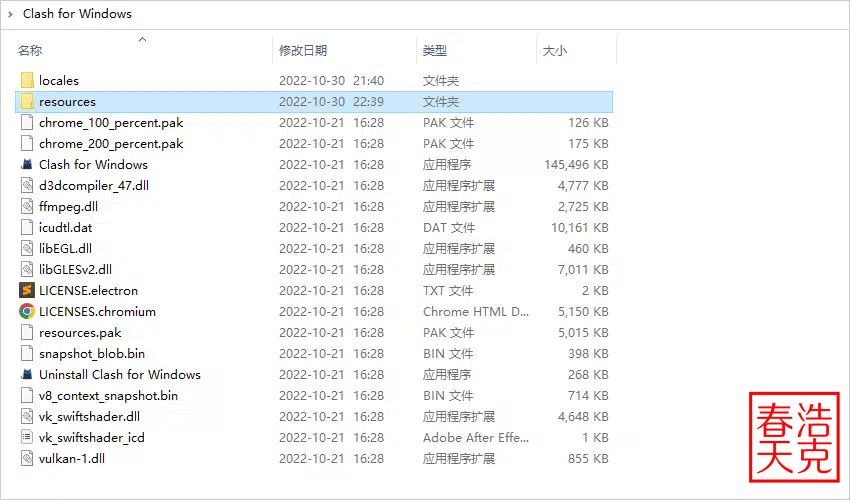Select the Clash for Windows application name
Image resolution: width=850 pixels, height=500 pixels.
(x=93, y=164)
